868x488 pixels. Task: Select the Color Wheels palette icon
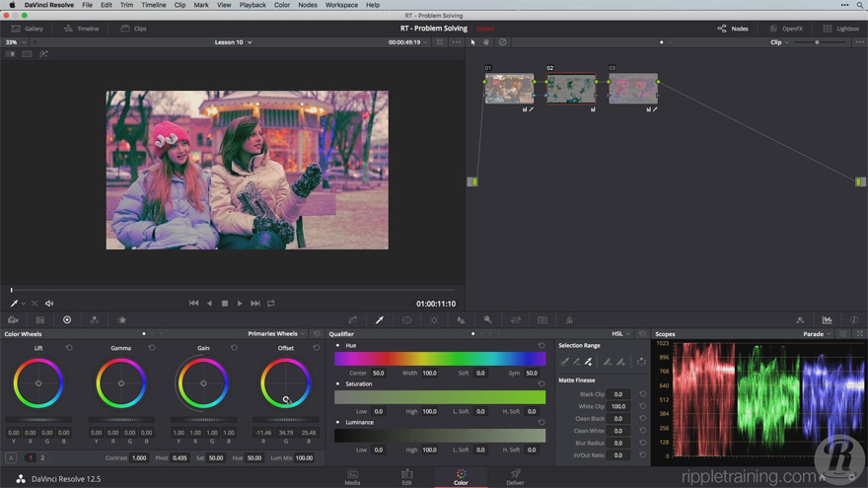click(x=67, y=319)
